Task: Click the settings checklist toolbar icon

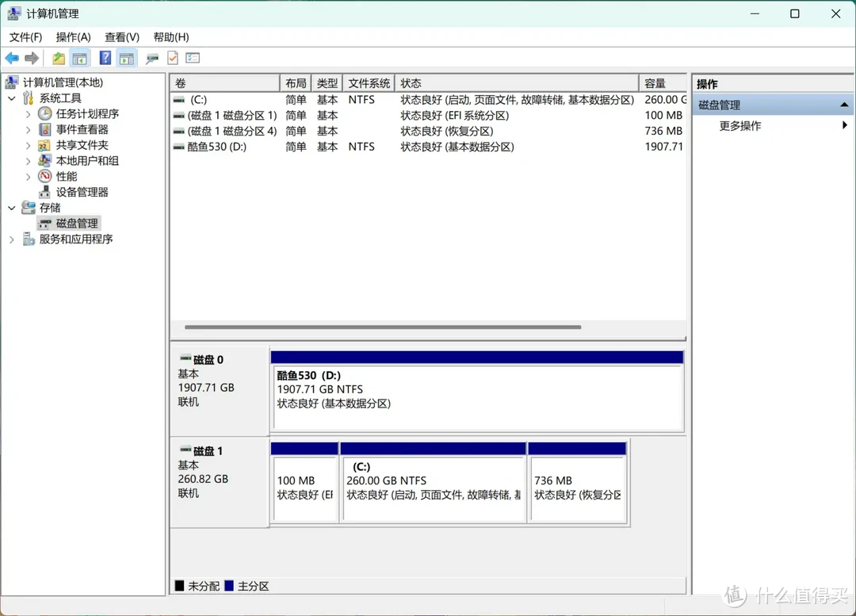Action: point(193,58)
